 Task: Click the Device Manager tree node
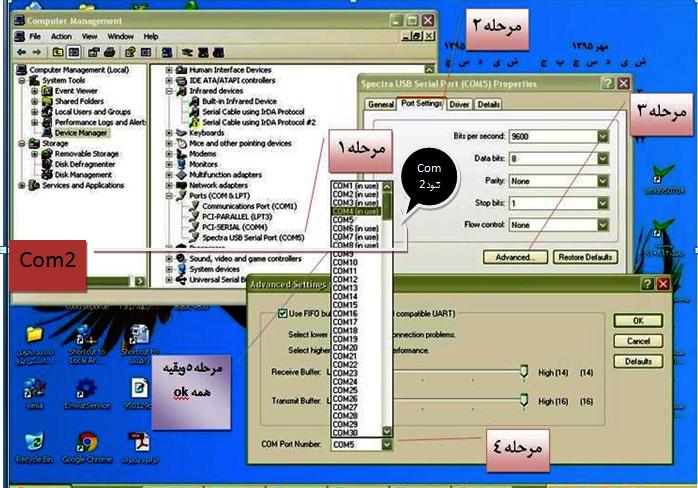[x=82, y=132]
